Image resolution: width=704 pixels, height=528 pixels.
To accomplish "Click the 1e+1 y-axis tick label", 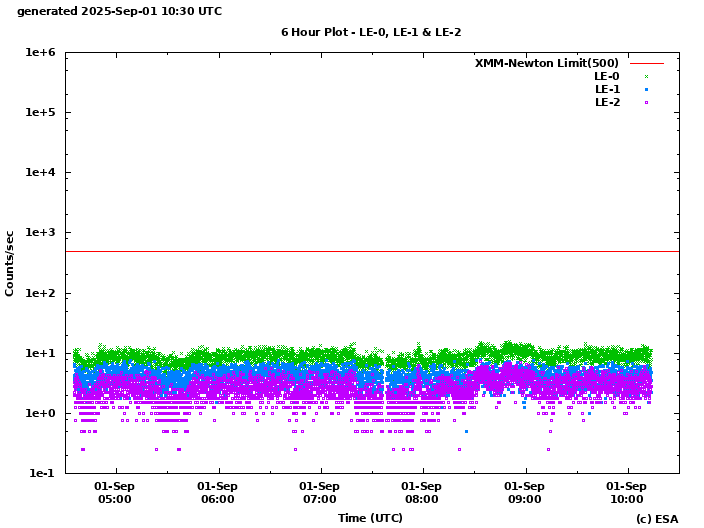I will 40,353.
